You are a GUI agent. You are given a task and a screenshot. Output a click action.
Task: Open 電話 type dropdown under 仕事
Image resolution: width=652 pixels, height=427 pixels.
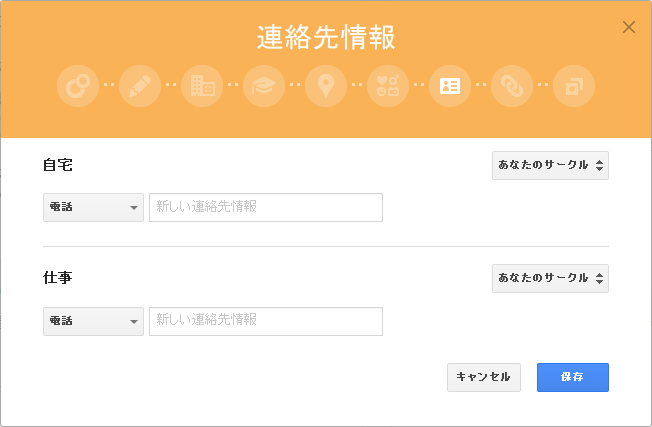coord(93,321)
